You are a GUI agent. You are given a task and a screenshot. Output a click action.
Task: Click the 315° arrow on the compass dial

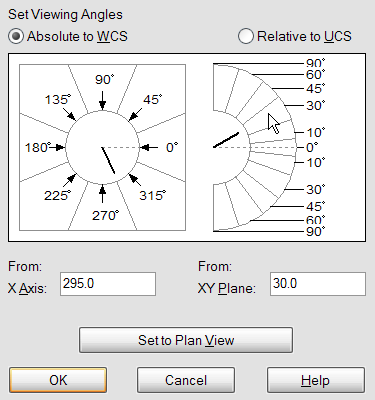coord(134,180)
